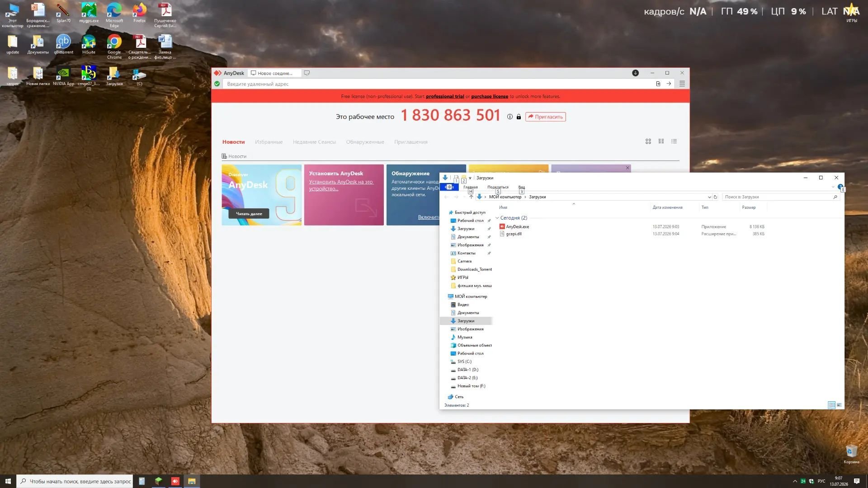Viewport: 868px width, 488px height.
Task: Show hidden tray icons chevron
Action: coord(795,481)
